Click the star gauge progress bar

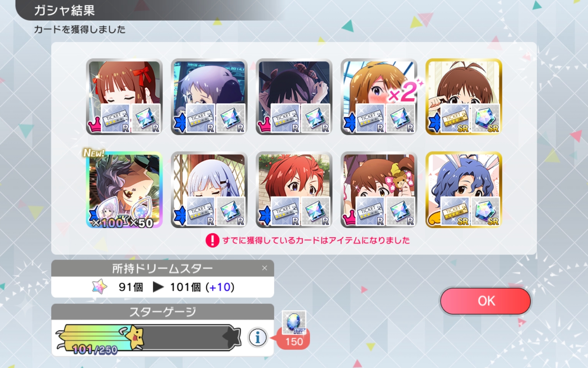click(149, 337)
